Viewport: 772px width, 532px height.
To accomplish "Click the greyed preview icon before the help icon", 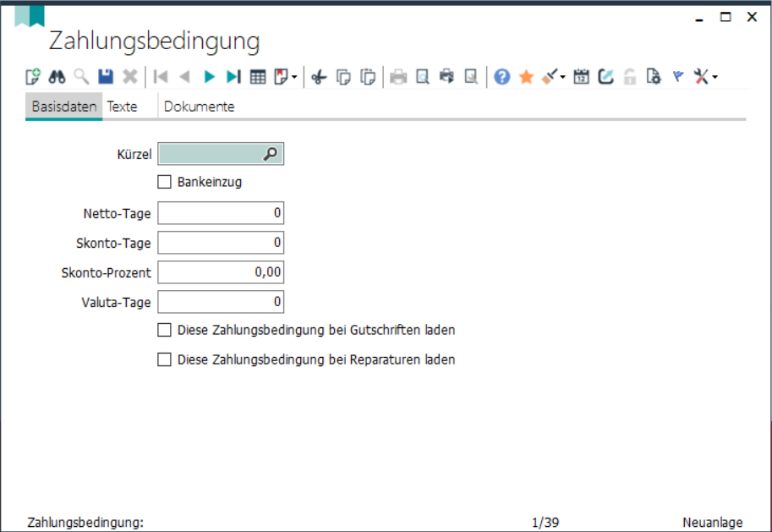I will click(x=471, y=77).
